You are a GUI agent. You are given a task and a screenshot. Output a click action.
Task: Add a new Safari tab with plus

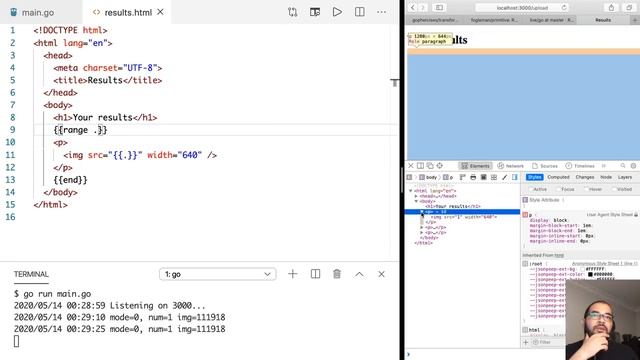pyautogui.click(x=635, y=20)
